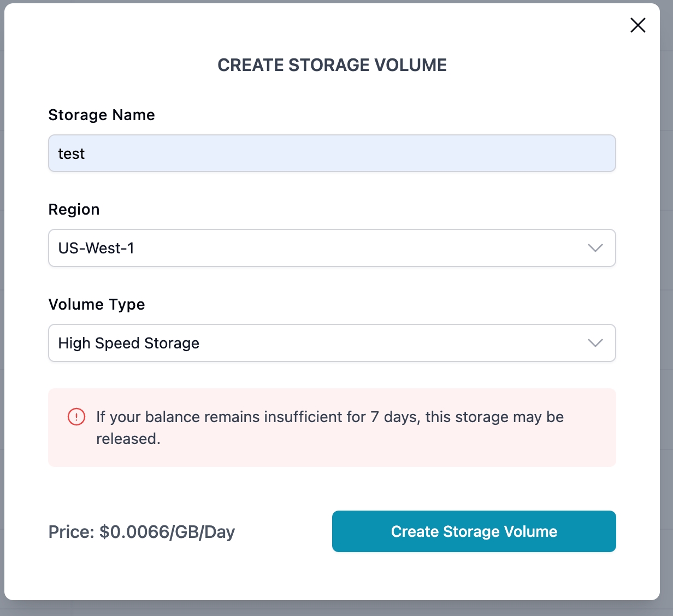
Task: Click the "CREATE STORAGE VOLUME" dialog title
Action: (x=332, y=65)
